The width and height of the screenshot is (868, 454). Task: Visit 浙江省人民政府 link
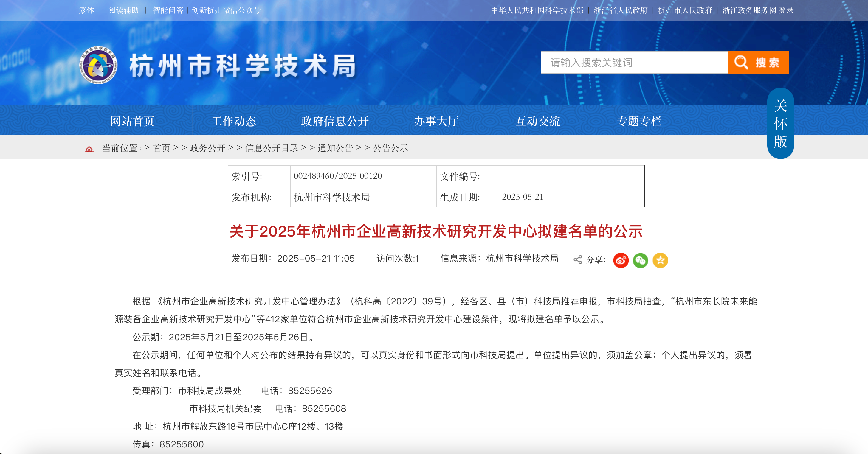pos(621,10)
